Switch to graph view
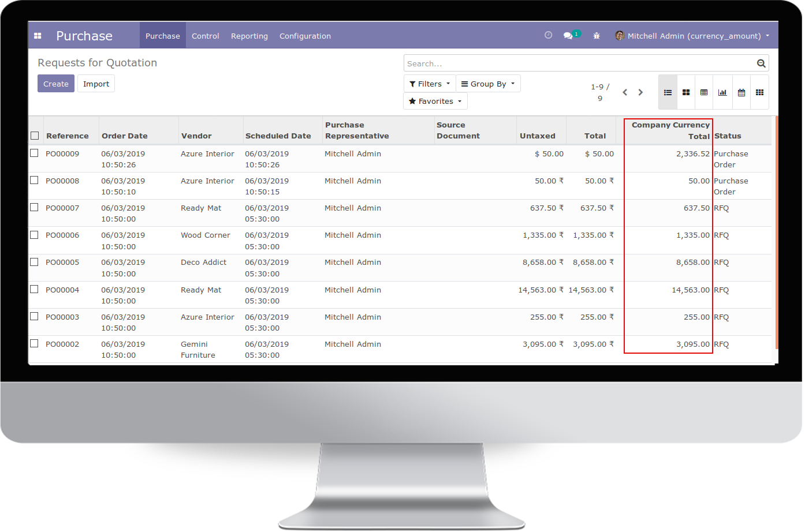Screen dimensions: 805x532 tap(722, 92)
